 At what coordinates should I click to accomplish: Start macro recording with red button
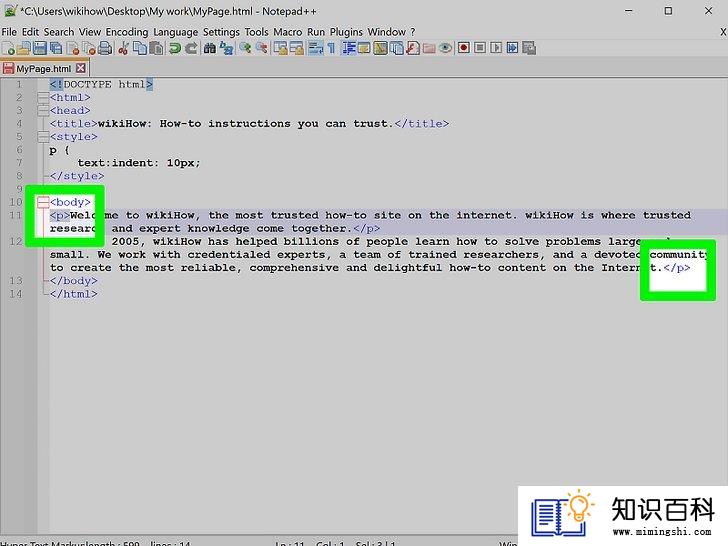(x=463, y=48)
